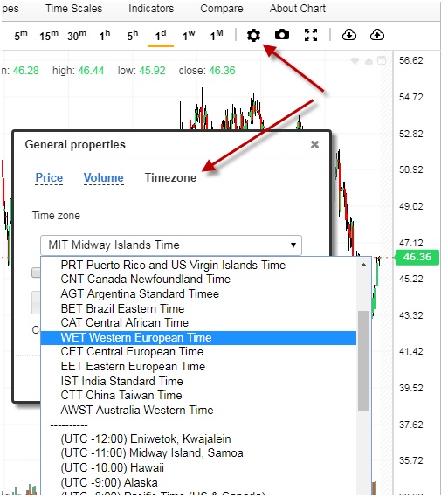Screen dimensions: 448x497
Task: Switch to the Volume tab
Action: tap(104, 178)
